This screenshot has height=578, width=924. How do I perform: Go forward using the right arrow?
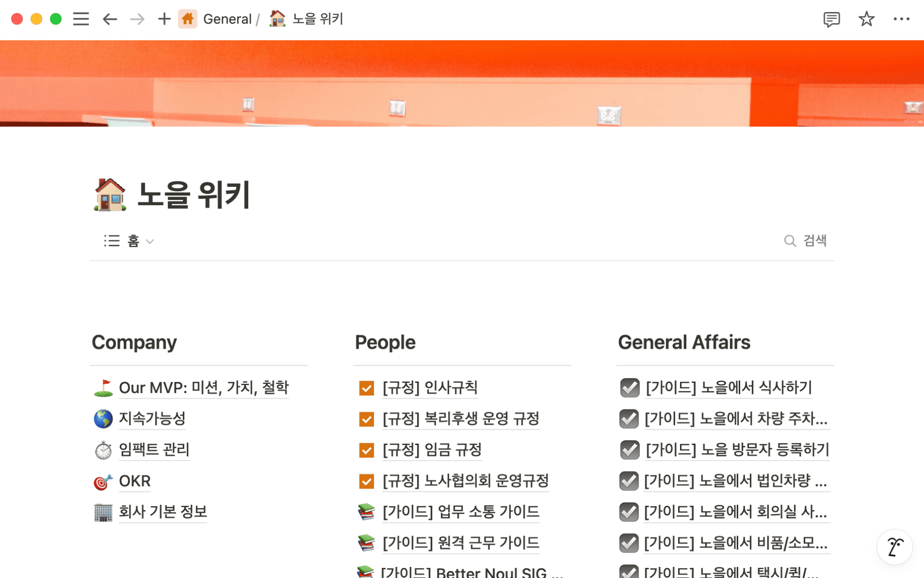(137, 19)
